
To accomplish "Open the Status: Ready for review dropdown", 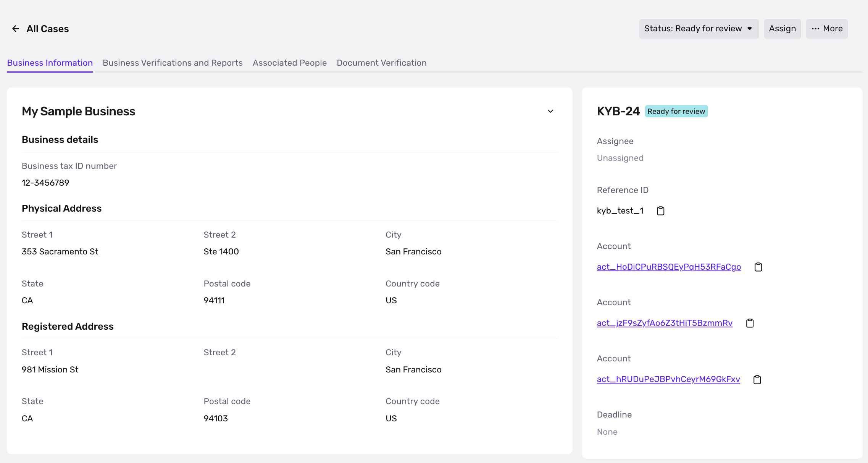I will pos(693,29).
